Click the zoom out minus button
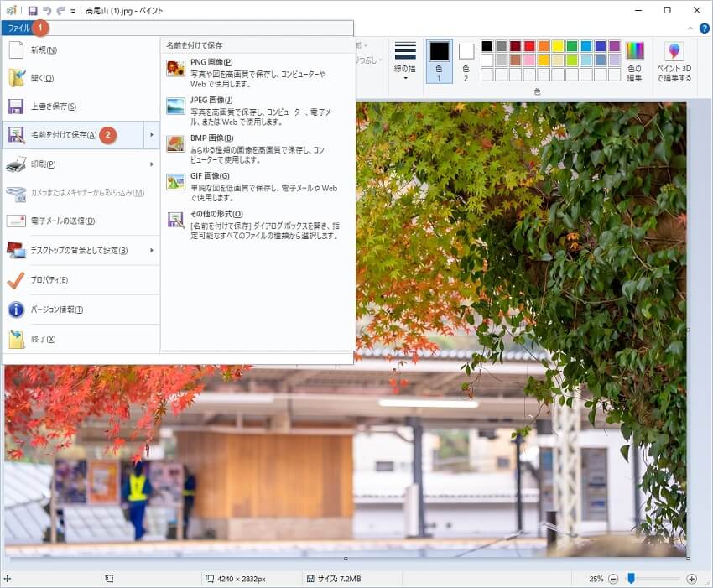 tap(613, 579)
